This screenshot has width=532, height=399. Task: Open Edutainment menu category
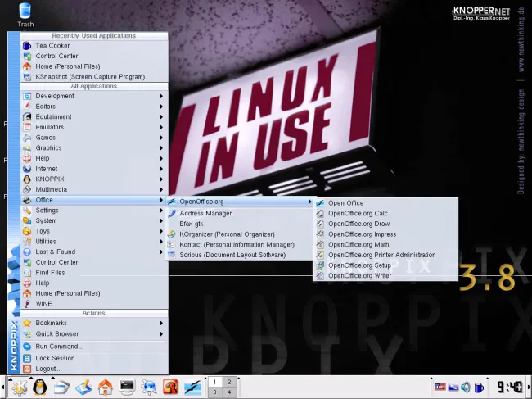94,117
